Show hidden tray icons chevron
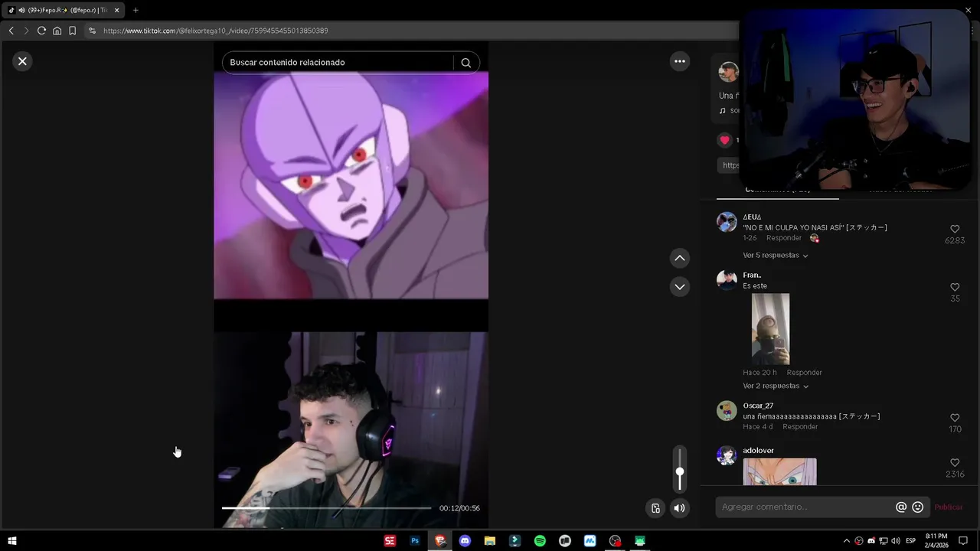Screen dimensions: 980x551 846,541
